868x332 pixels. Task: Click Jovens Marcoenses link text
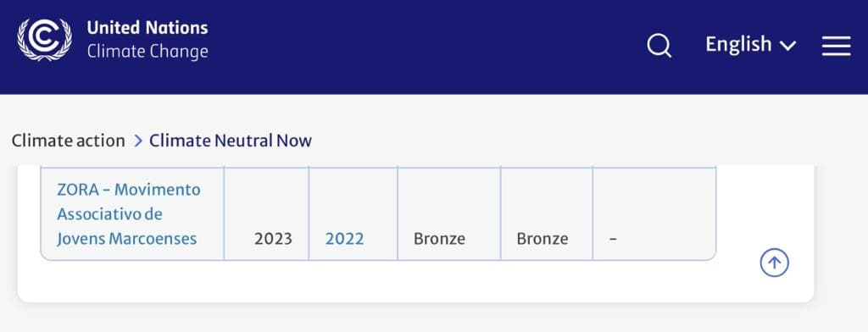[x=127, y=239]
